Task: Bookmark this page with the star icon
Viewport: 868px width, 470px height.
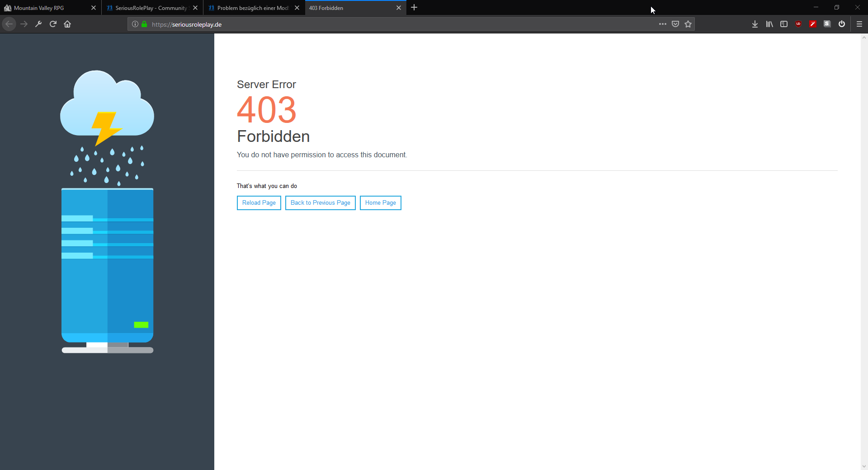Action: click(688, 24)
